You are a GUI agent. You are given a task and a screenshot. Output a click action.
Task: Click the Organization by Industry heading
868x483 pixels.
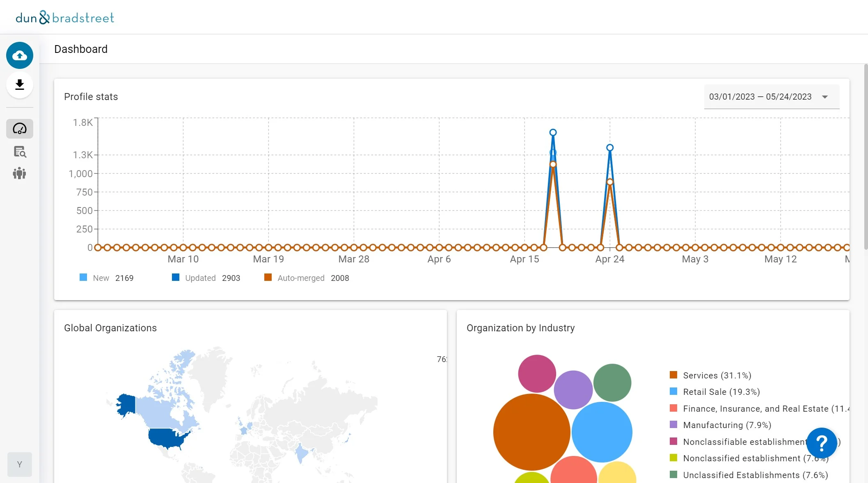point(521,328)
